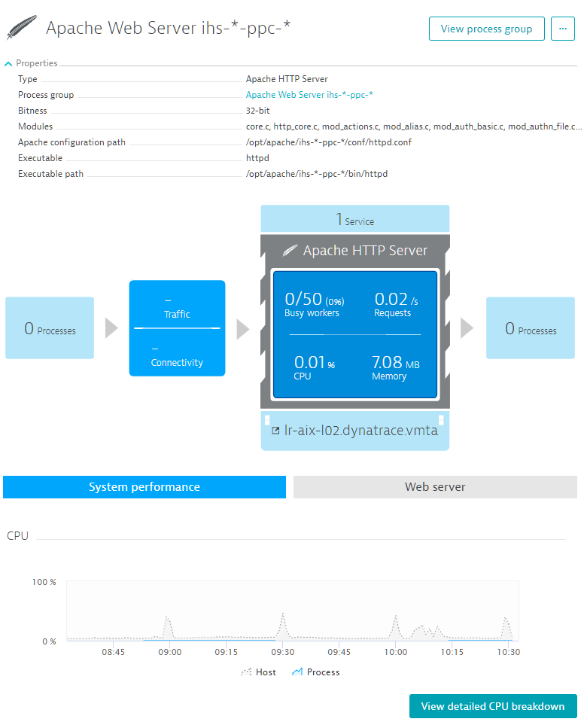Click View process group button

pyautogui.click(x=486, y=29)
